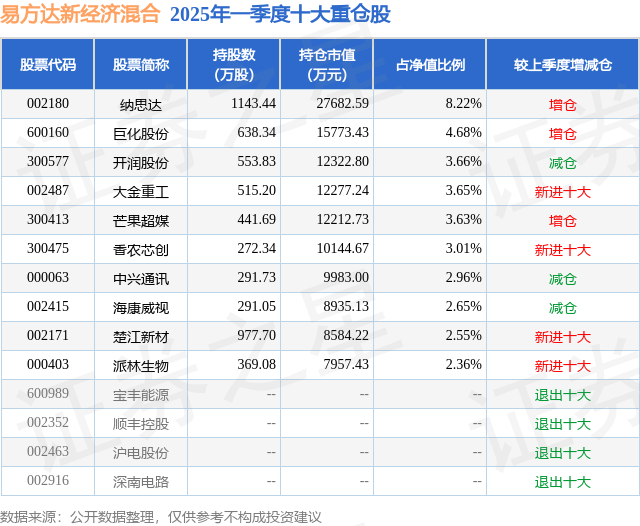The width and height of the screenshot is (640, 526).
Task: Click stock code 002180
Action: click(x=48, y=104)
